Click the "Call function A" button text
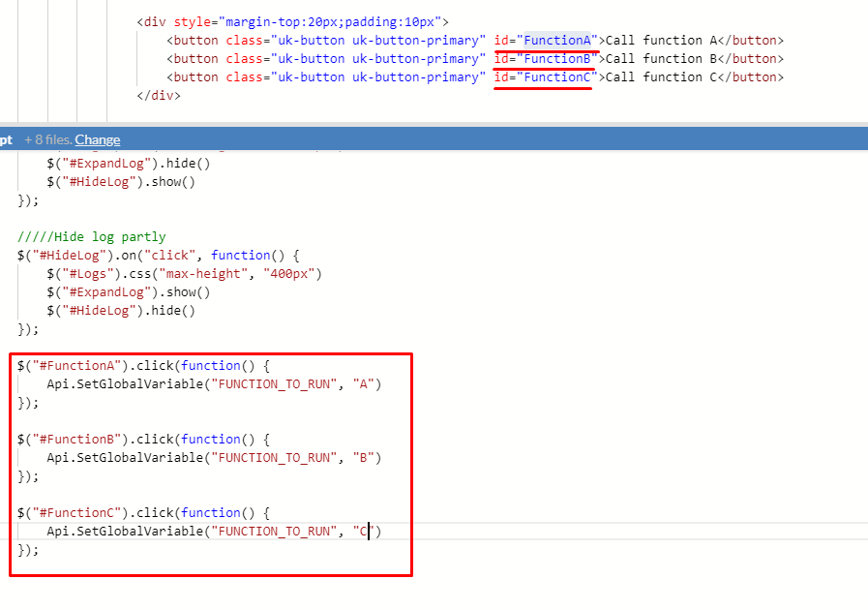 658,41
